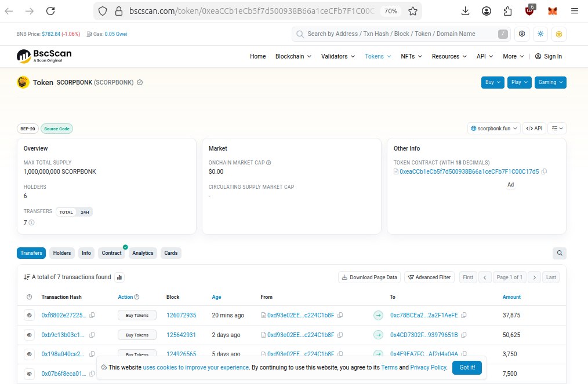
Task: Bookmark this page with the star icon
Action: [413, 11]
